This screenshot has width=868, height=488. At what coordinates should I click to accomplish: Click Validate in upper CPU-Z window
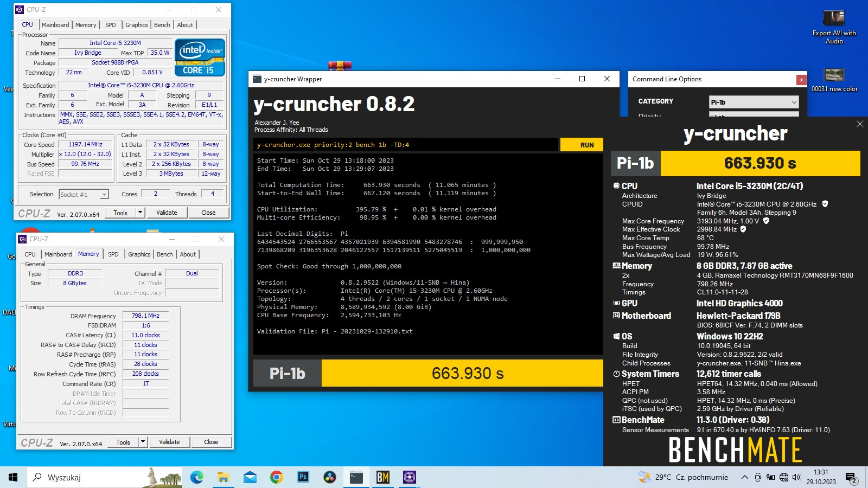pos(167,213)
